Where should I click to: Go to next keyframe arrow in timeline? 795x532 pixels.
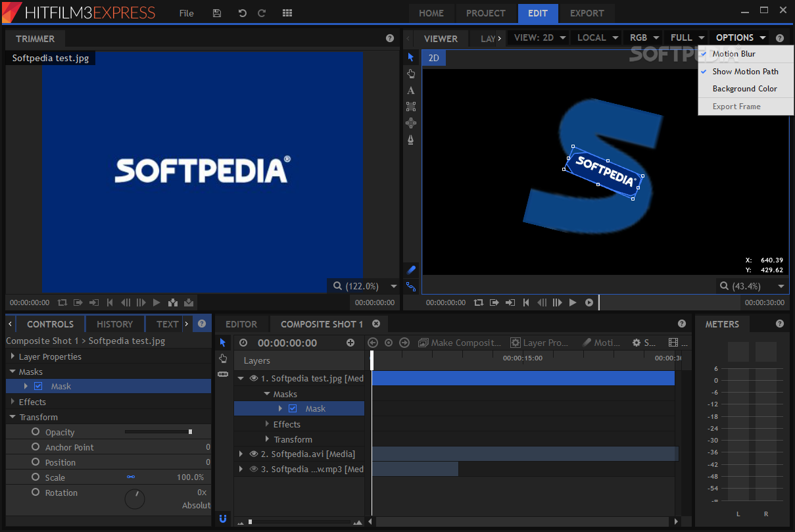(x=404, y=343)
